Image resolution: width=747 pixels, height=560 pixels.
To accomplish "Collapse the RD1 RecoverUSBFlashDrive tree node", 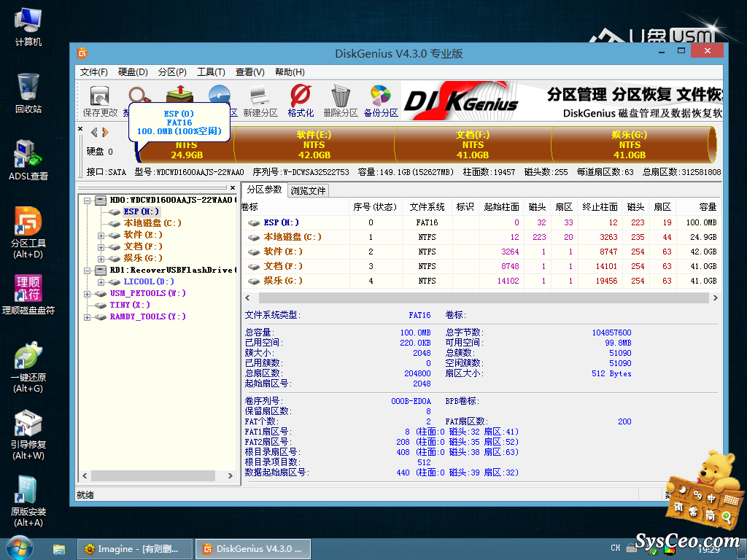I will click(88, 271).
